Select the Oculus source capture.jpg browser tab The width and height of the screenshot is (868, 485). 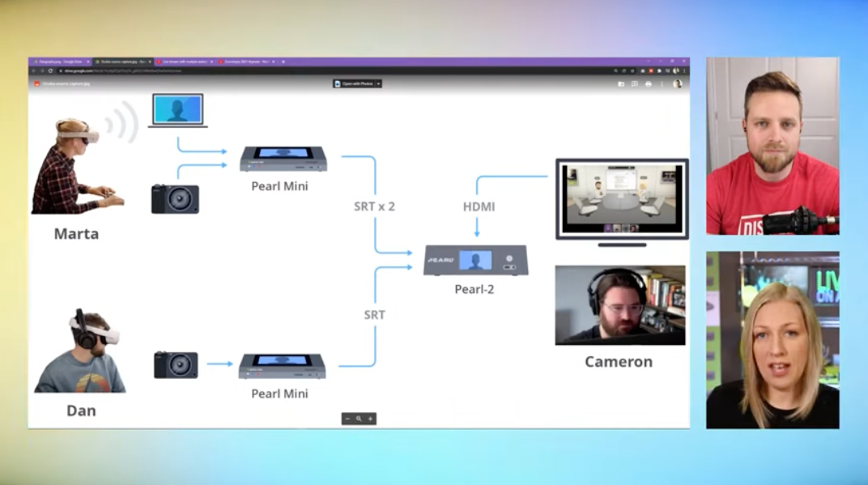(x=123, y=62)
